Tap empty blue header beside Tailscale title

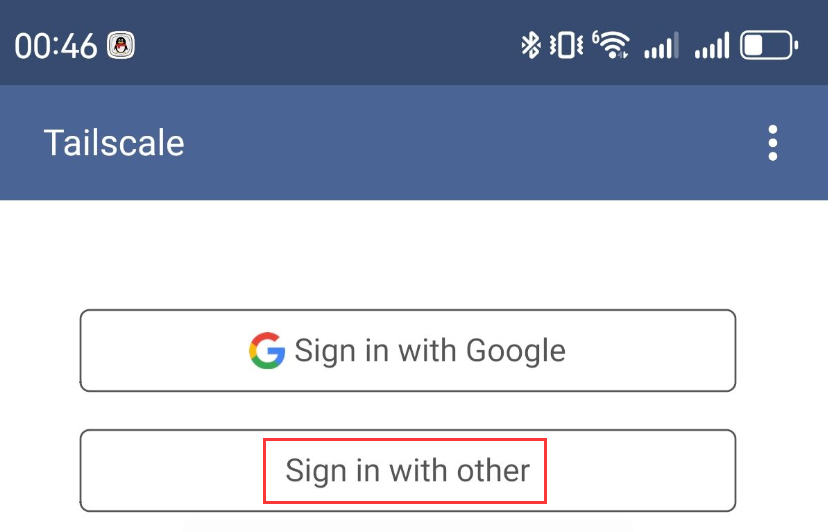(475, 143)
